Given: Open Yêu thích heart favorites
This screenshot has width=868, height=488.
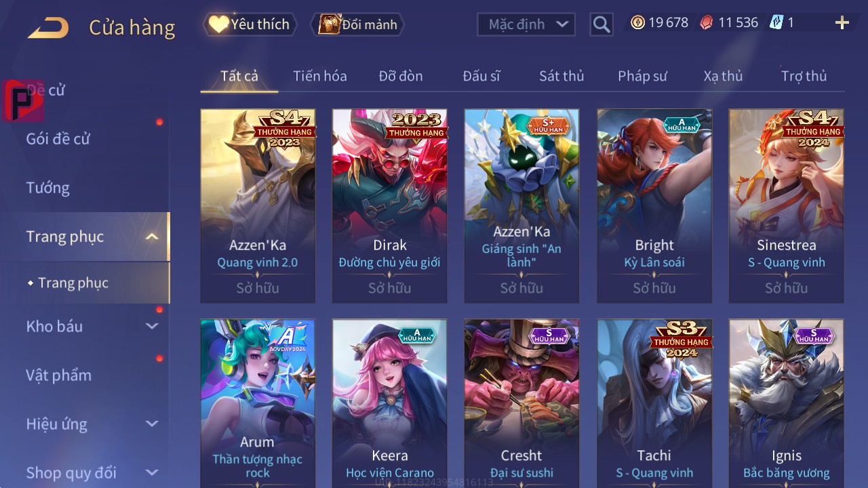Looking at the screenshot, I should tap(250, 24).
